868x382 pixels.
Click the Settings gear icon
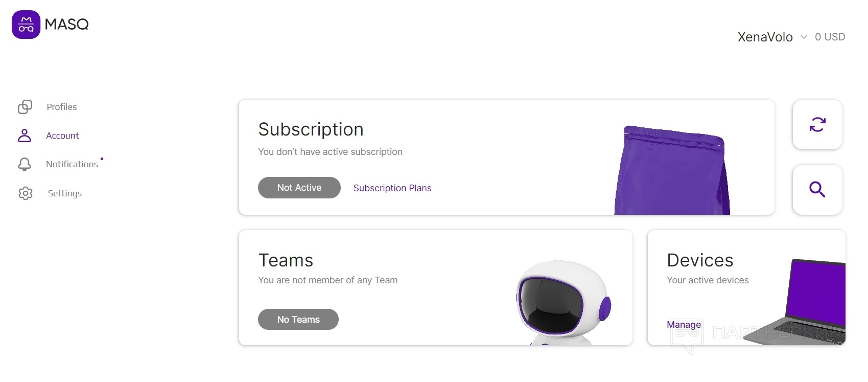point(25,193)
